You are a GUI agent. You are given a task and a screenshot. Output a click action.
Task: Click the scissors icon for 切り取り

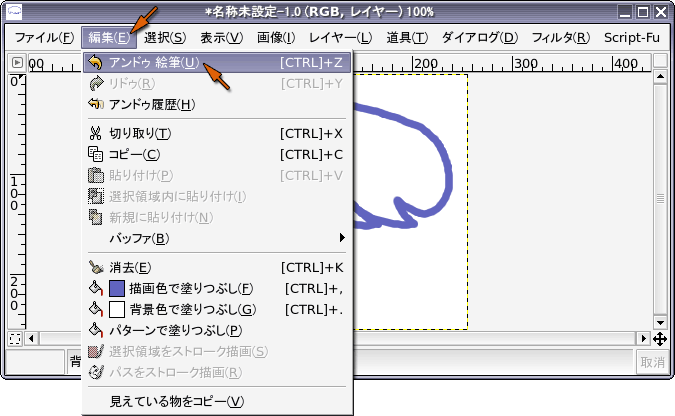[x=96, y=133]
